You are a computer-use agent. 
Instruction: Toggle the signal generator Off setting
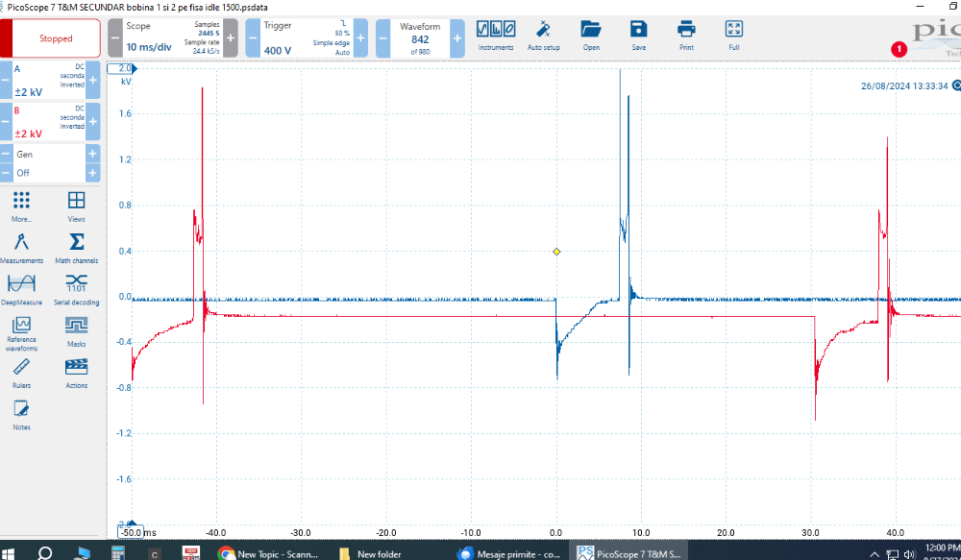[48, 173]
